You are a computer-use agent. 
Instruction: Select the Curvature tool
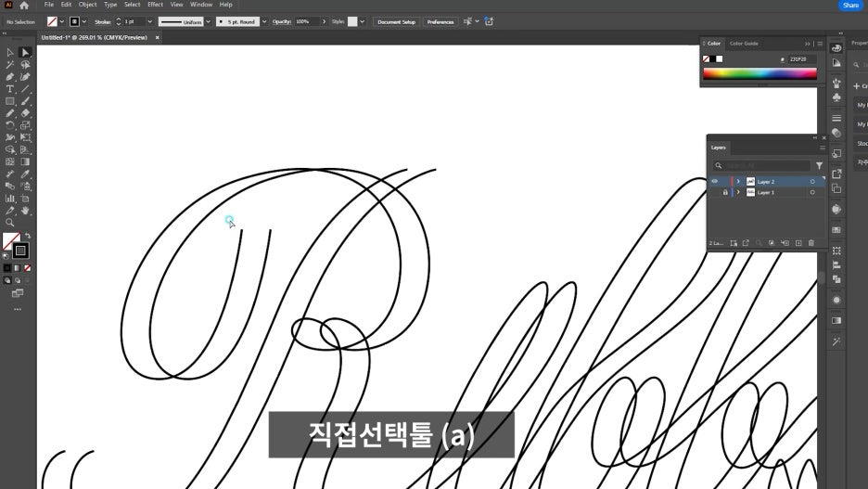point(25,76)
